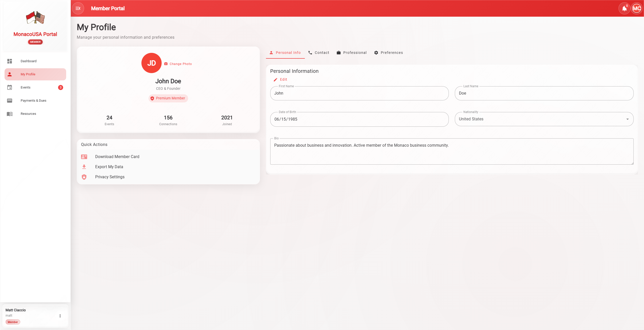Screen dimensions: 644x330
Task: Click the Export My Data download icon
Action: point(84,167)
